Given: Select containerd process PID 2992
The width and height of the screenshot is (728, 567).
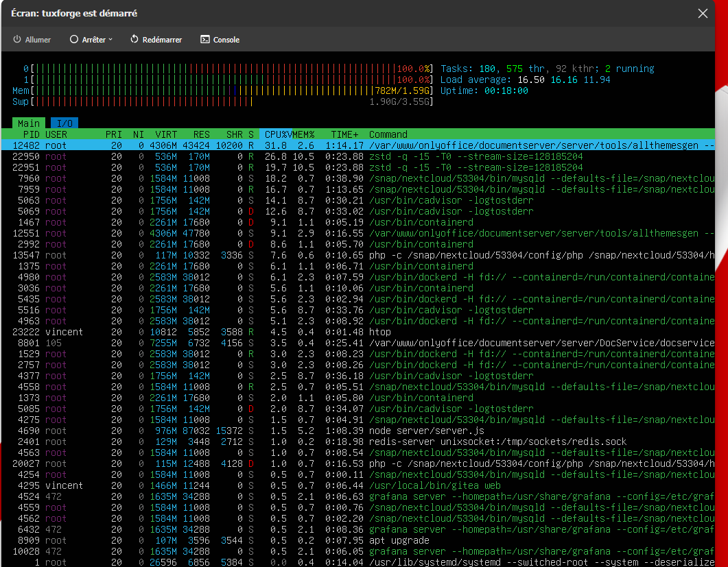Looking at the screenshot, I should point(358,244).
